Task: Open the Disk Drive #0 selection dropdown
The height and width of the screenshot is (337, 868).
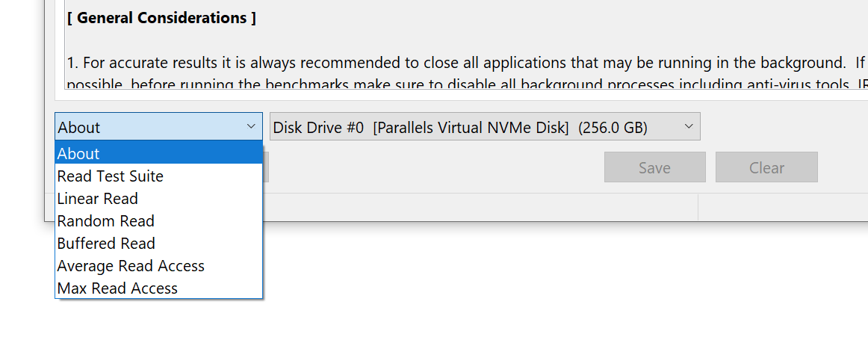Action: [x=484, y=127]
